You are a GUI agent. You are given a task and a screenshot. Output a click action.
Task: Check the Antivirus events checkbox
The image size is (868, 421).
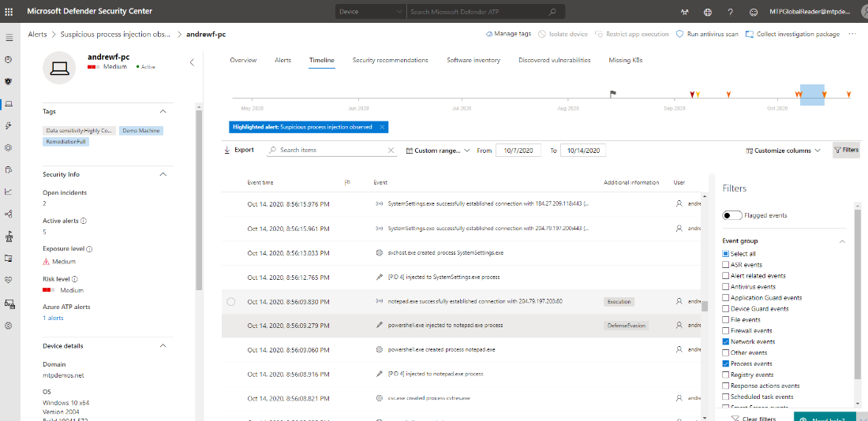click(x=725, y=286)
